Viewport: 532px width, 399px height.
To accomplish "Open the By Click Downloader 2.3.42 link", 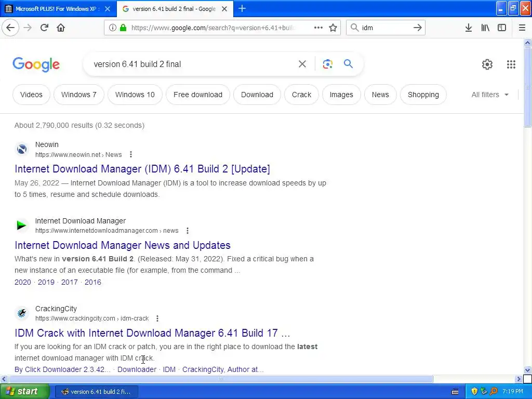I will [x=62, y=369].
